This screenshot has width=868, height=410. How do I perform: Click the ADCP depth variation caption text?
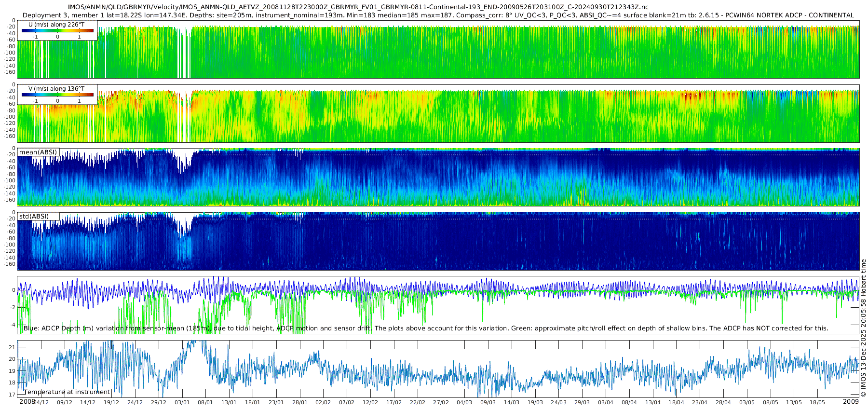coord(425,328)
